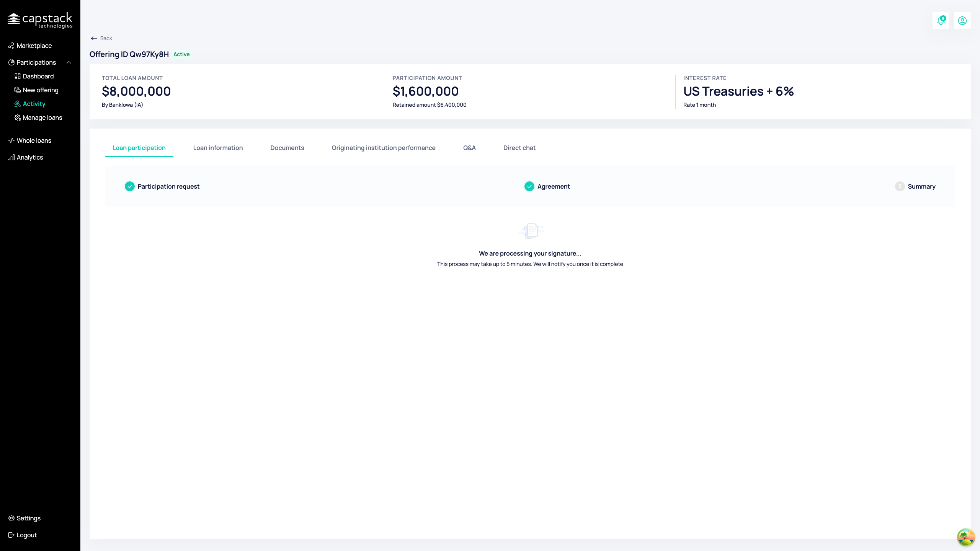Go Back to the previous page
Viewport: 980px width, 551px height.
coord(101,38)
